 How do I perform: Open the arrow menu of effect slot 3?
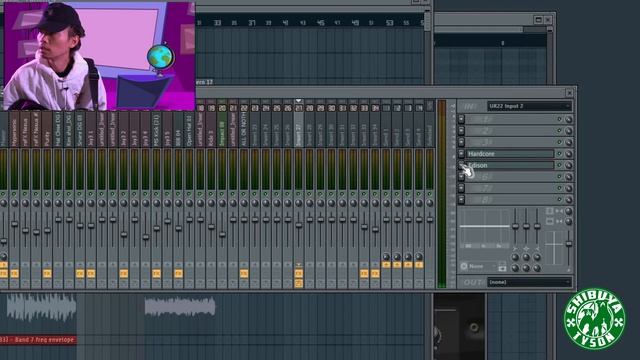point(461,142)
